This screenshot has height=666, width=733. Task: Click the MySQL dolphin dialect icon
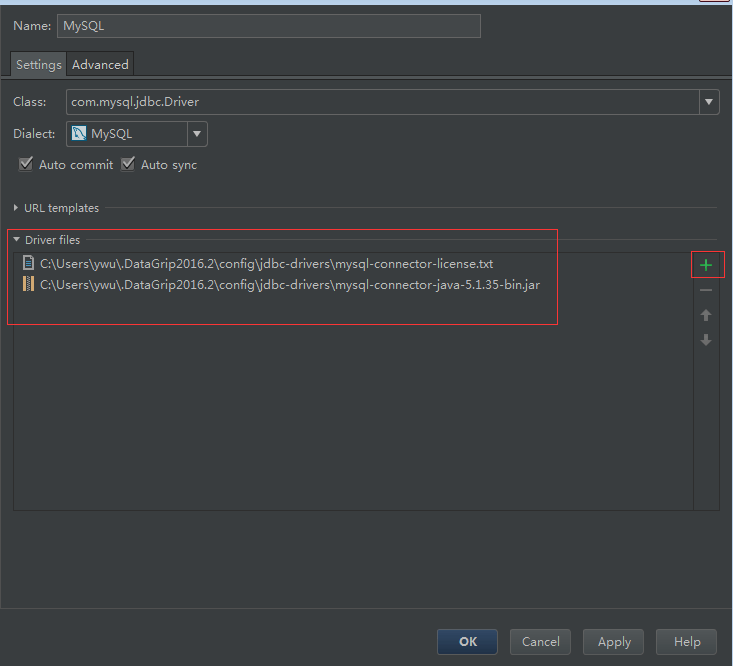(x=79, y=133)
